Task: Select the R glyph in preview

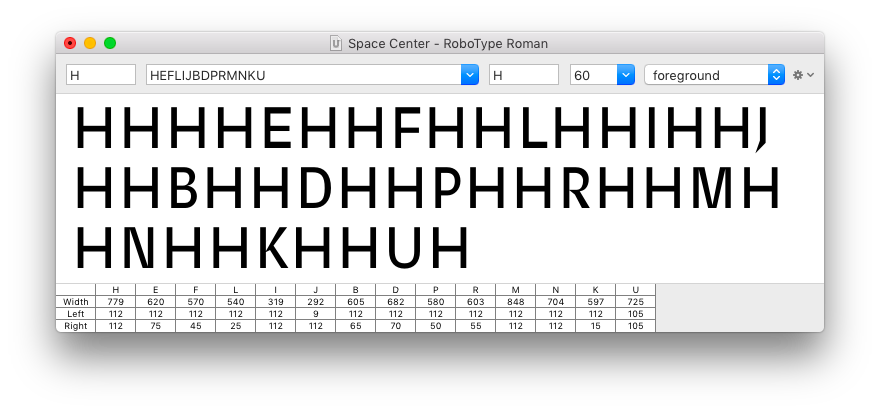Action: click(576, 187)
